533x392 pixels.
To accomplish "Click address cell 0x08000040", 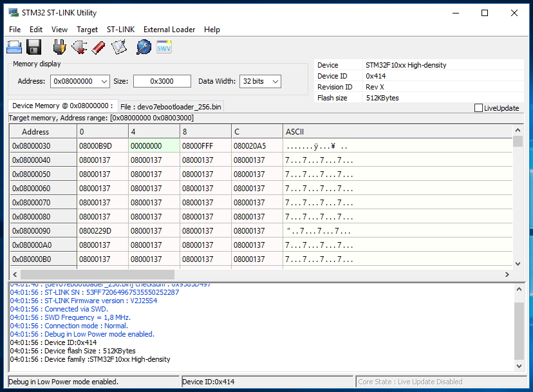I will click(43, 160).
